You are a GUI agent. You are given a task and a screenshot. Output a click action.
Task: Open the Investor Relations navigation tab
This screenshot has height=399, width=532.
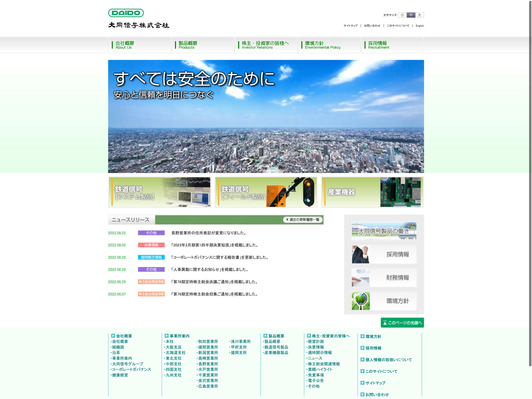(266, 45)
